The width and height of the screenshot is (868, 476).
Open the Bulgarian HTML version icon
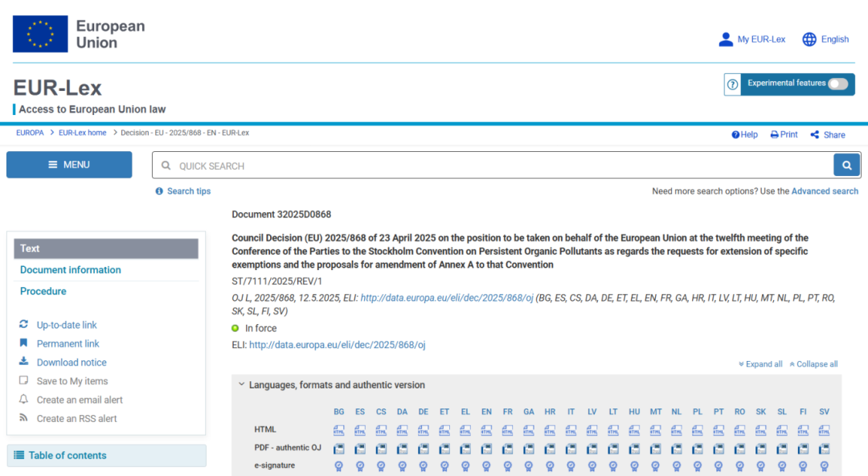[339, 430]
